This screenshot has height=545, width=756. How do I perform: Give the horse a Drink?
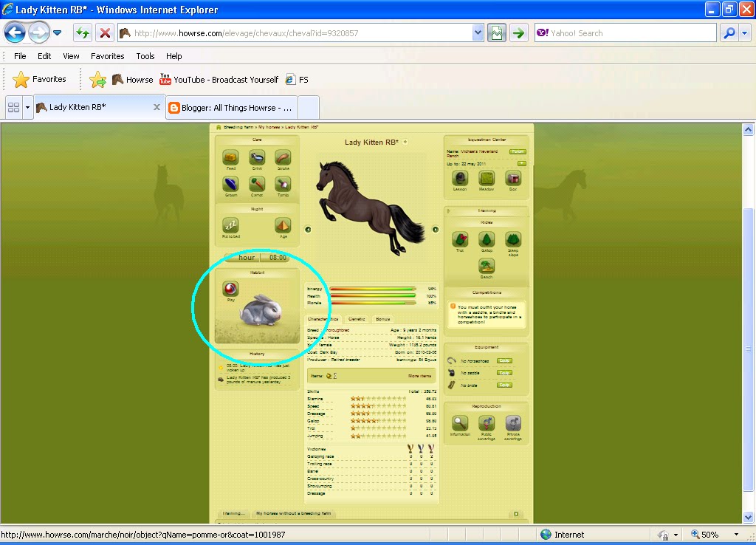click(257, 157)
